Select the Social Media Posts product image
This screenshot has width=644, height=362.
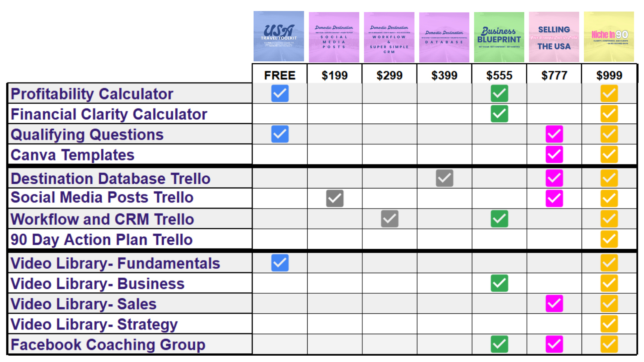click(x=334, y=37)
